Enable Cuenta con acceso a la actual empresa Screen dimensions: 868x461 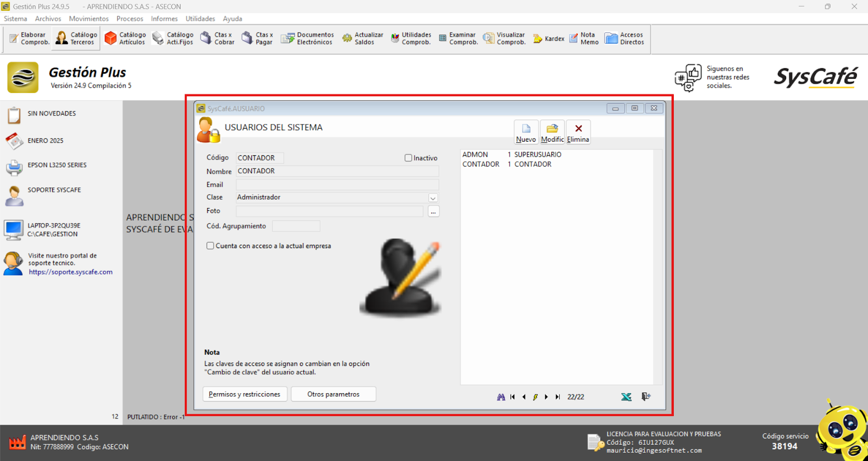click(210, 246)
